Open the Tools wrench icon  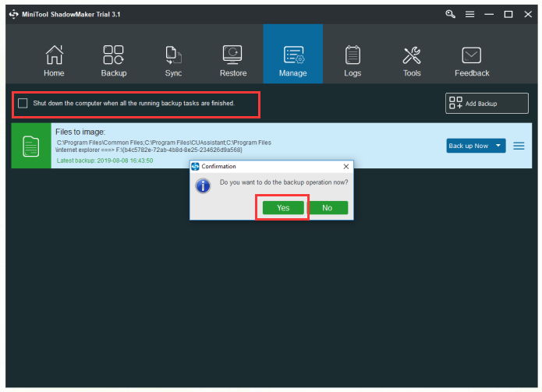[412, 56]
